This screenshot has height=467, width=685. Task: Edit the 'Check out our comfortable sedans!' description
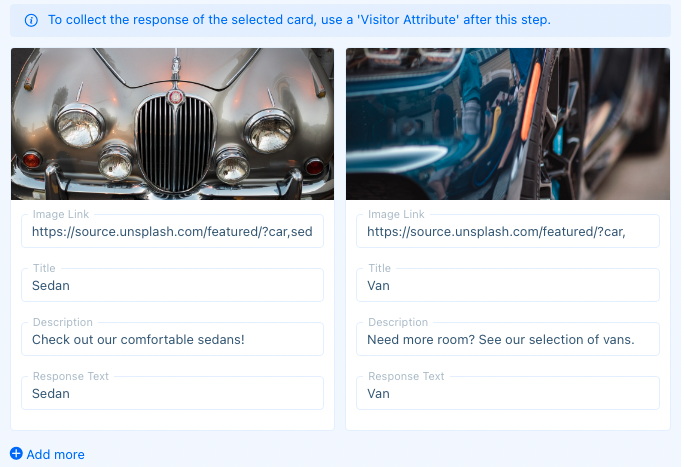[x=173, y=339]
